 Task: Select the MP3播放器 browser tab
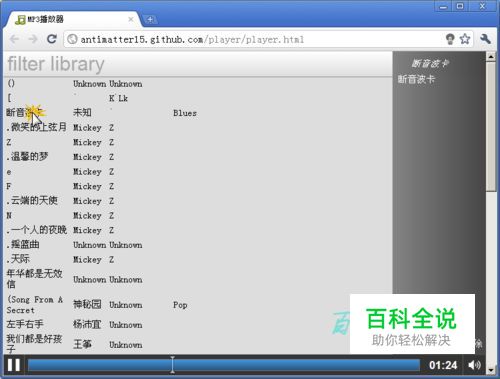coord(73,19)
